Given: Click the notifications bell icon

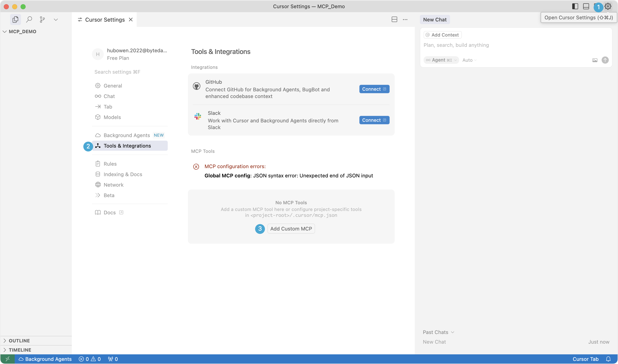Looking at the screenshot, I should pyautogui.click(x=608, y=359).
